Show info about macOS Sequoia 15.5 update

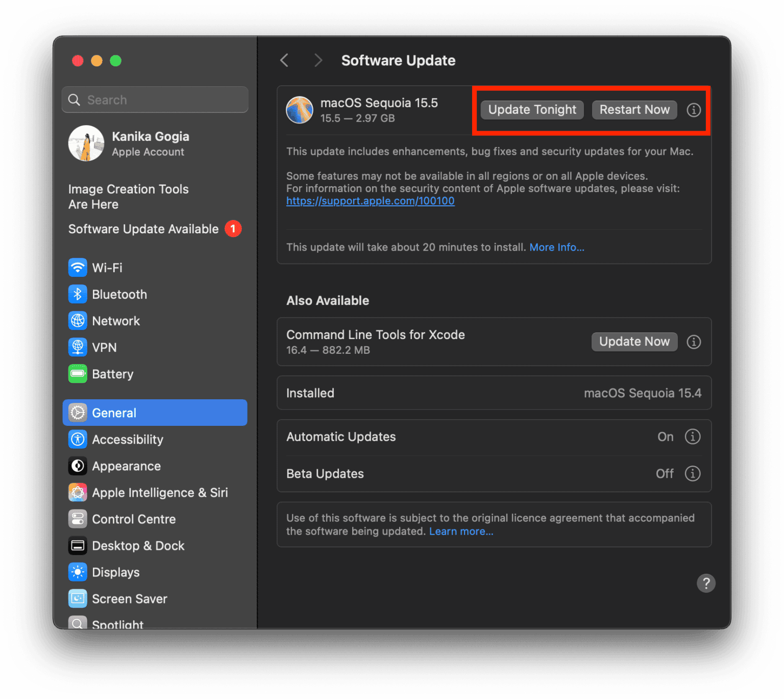pyautogui.click(x=694, y=110)
